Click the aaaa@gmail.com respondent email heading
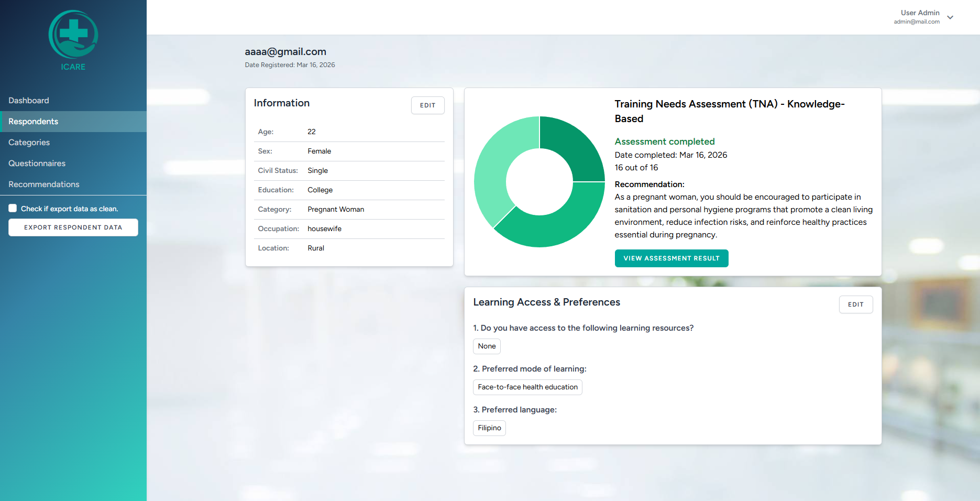This screenshot has width=980, height=501. point(285,51)
